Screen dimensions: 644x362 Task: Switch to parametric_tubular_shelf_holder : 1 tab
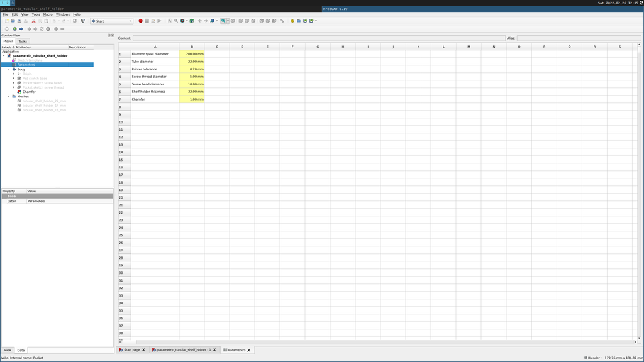point(184,350)
